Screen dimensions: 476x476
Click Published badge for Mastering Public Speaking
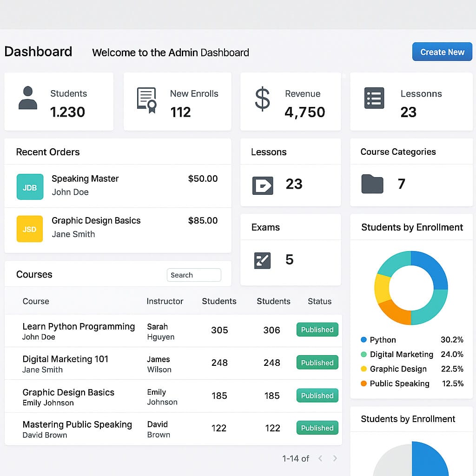(317, 428)
